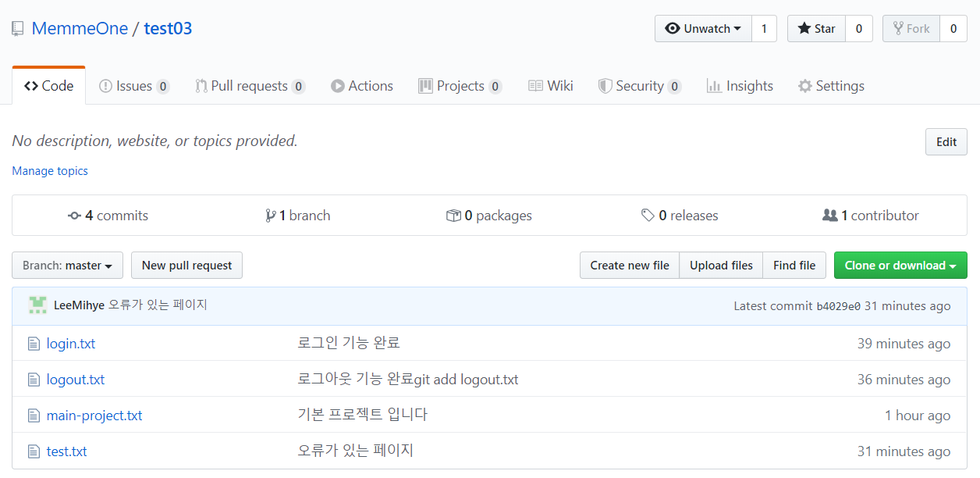Click Find file button
The height and width of the screenshot is (478, 980).
[794, 266]
